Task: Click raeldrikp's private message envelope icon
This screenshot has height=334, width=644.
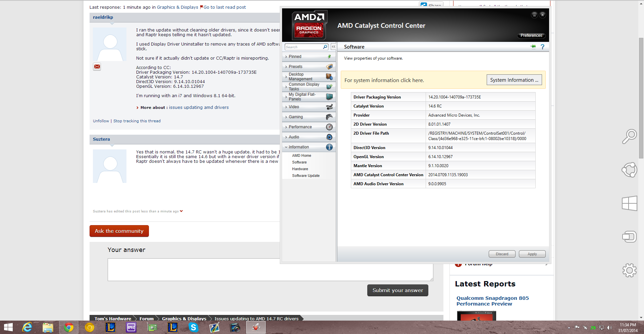Action: click(x=97, y=67)
